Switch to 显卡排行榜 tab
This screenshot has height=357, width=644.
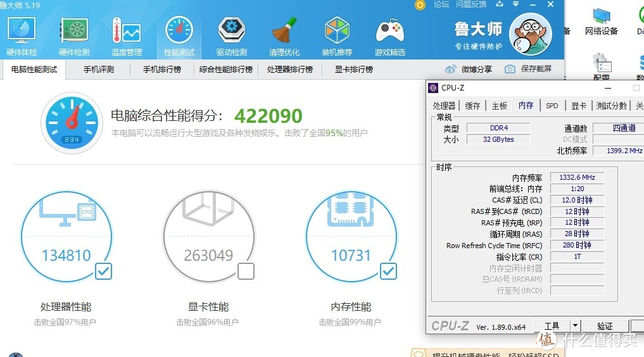pyautogui.click(x=353, y=70)
